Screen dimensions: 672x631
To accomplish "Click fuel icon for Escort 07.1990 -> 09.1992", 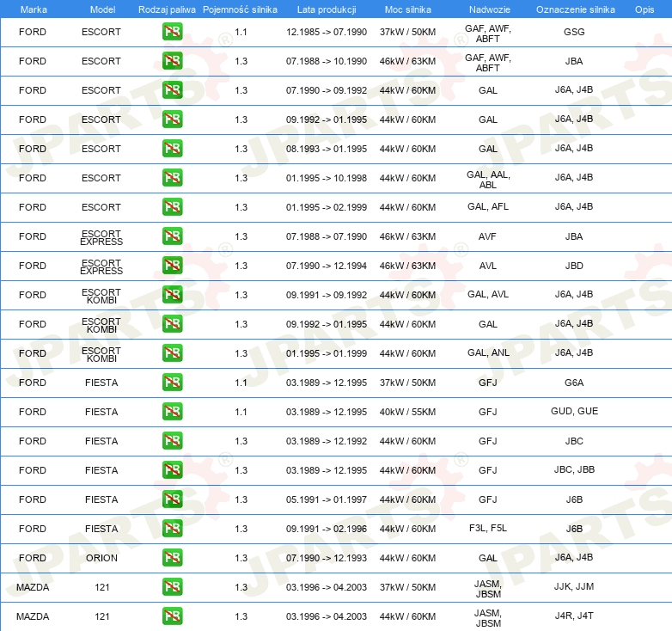I will click(x=172, y=90).
